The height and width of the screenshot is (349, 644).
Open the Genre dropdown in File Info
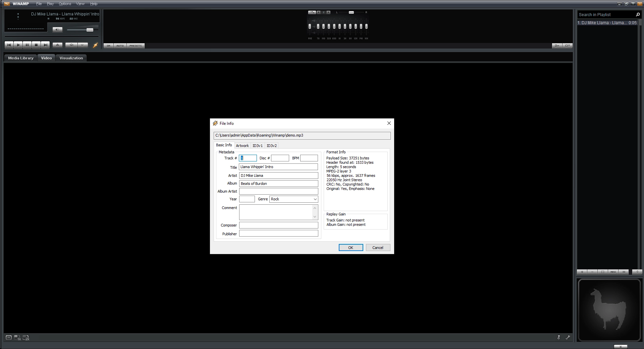tap(314, 199)
